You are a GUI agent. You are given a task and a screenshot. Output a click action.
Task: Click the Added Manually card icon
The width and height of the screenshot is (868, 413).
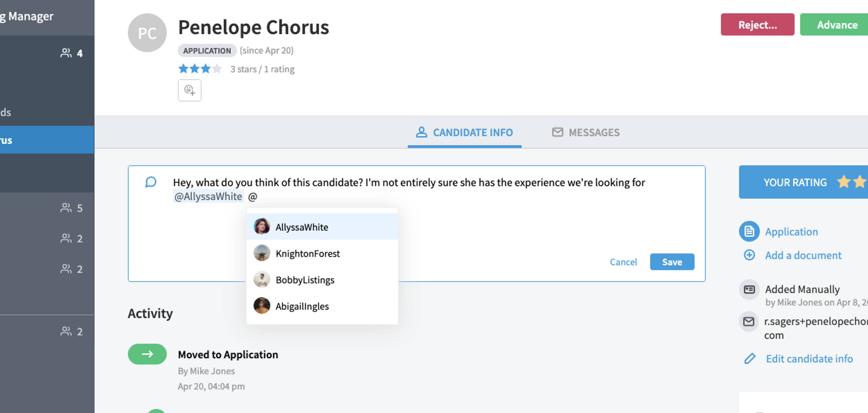pyautogui.click(x=749, y=289)
